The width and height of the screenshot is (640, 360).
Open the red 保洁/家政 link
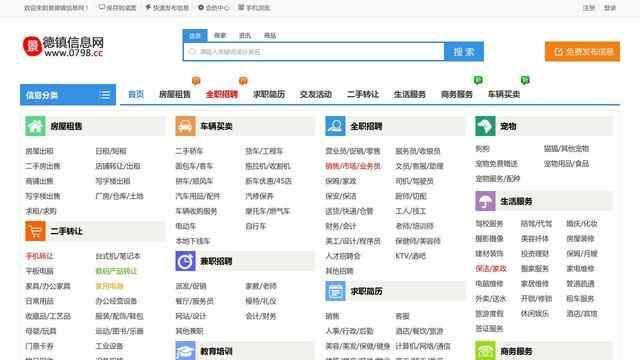click(491, 269)
